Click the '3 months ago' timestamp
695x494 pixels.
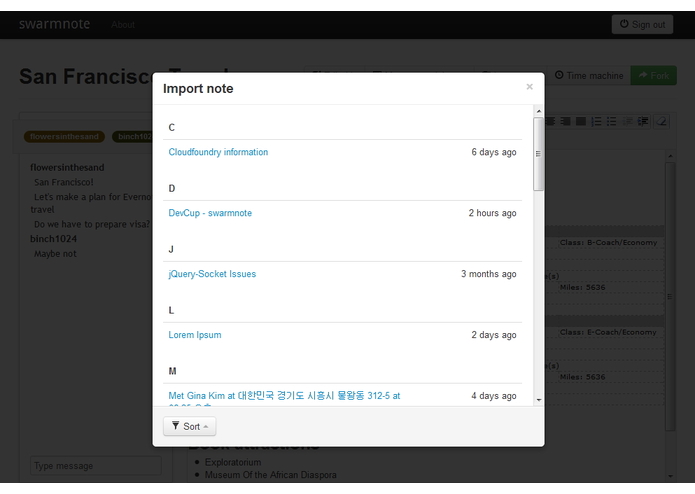coord(488,274)
